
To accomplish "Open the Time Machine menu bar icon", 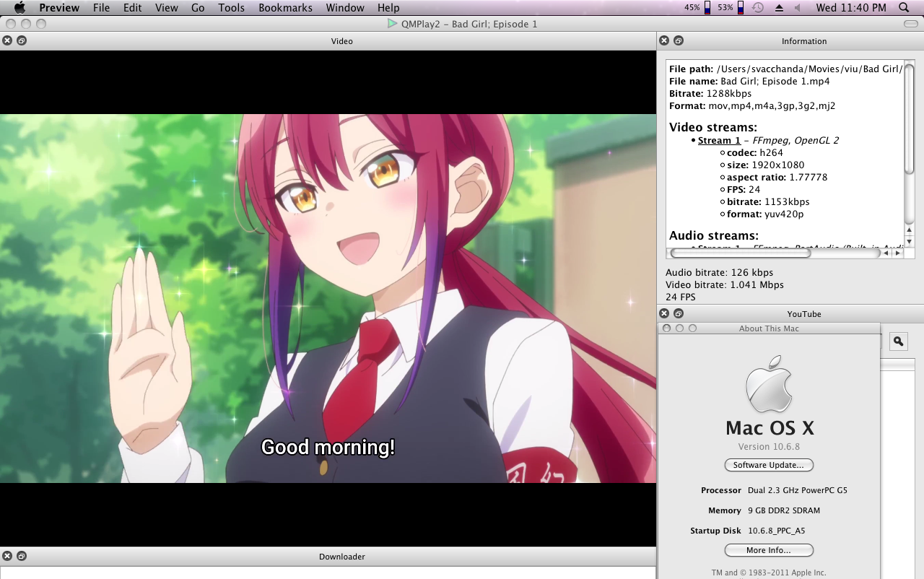I will [x=757, y=8].
